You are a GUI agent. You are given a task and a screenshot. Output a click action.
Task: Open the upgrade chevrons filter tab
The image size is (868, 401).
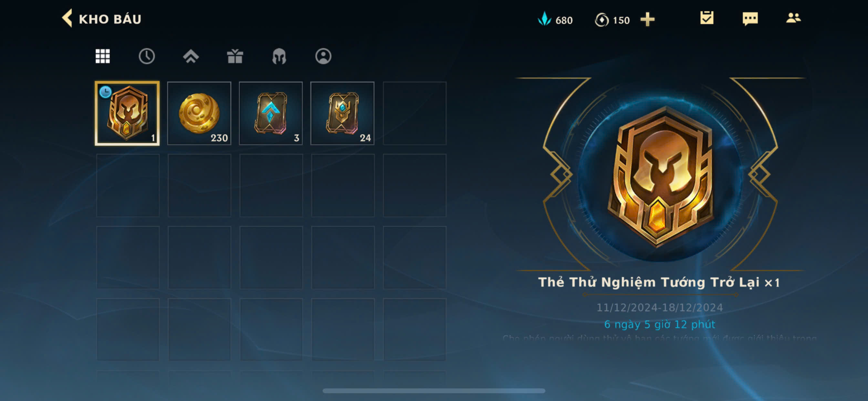click(x=191, y=56)
